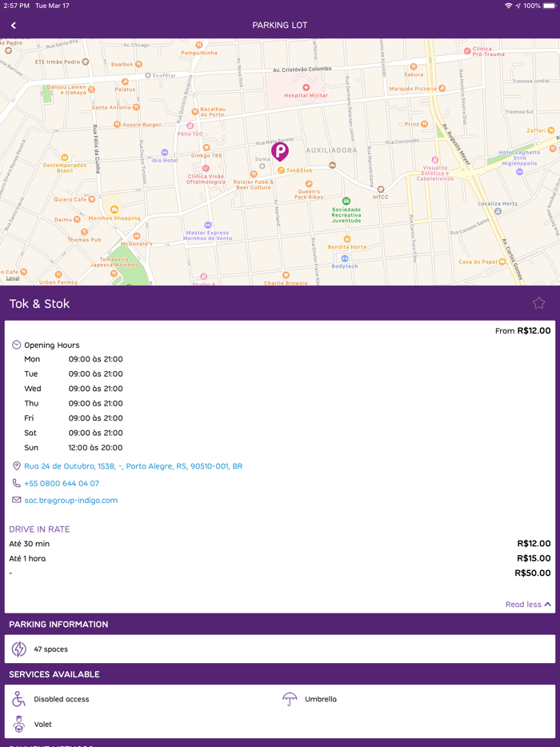Tap the battery indicator in status bar
560x747 pixels.
[x=550, y=6]
